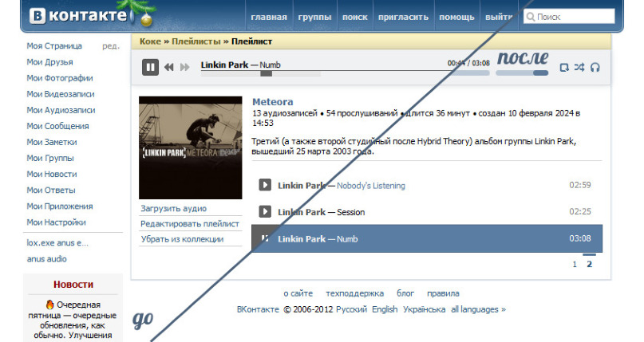
Task: Toggle shuffle icon in the player
Action: (579, 67)
